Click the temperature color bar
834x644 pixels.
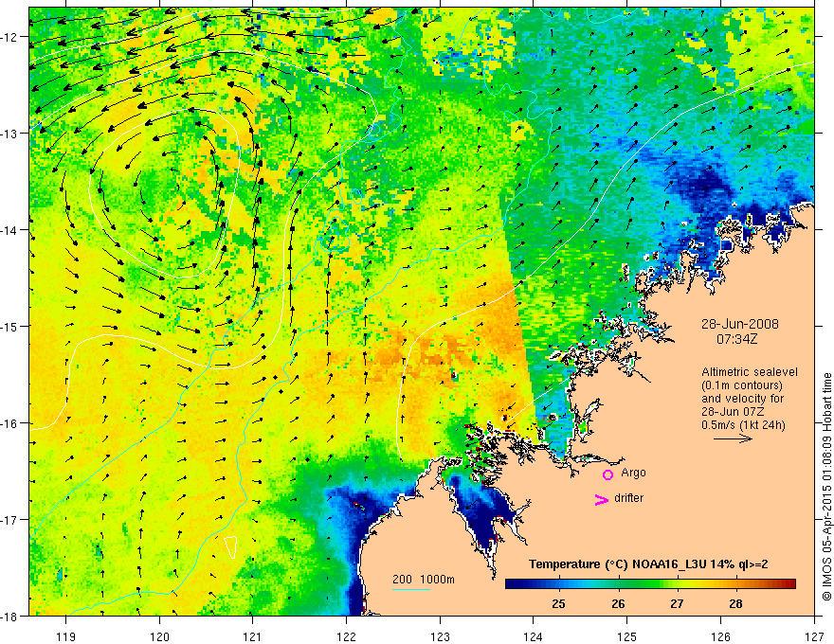click(650, 584)
